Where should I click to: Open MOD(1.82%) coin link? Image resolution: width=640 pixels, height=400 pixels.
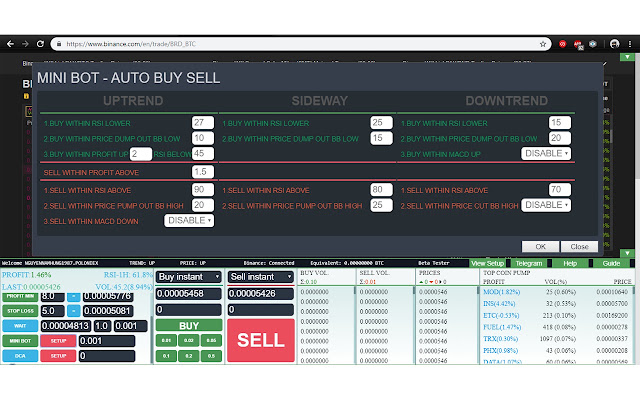pyautogui.click(x=502, y=292)
